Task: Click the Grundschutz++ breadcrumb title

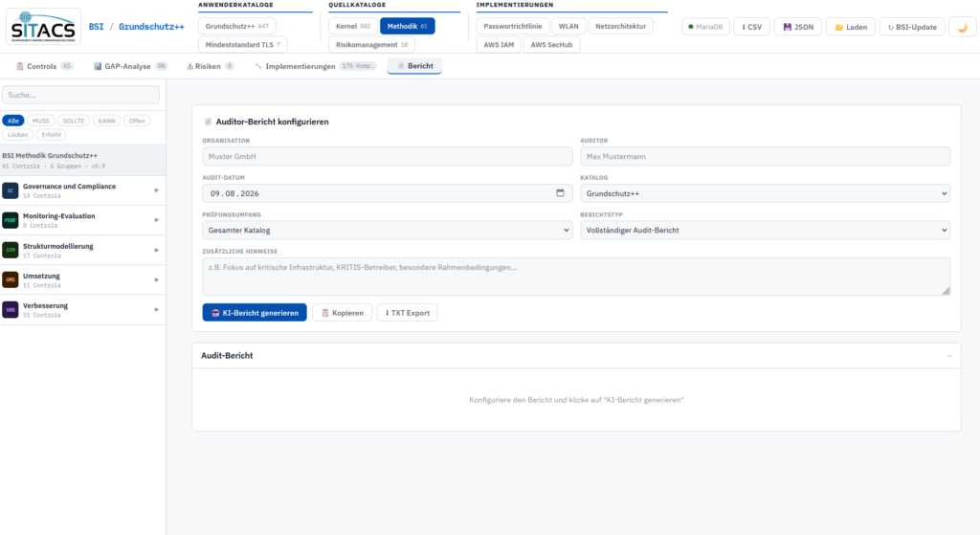Action: [x=151, y=26]
